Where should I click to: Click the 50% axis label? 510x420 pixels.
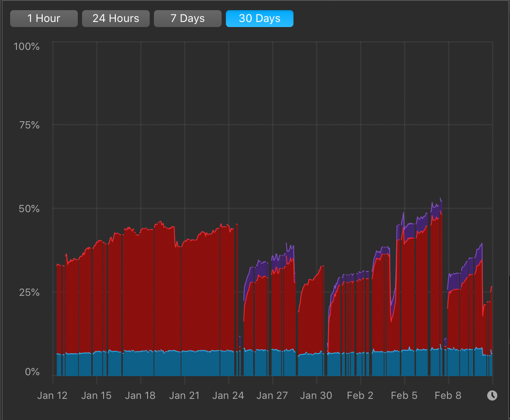29,209
